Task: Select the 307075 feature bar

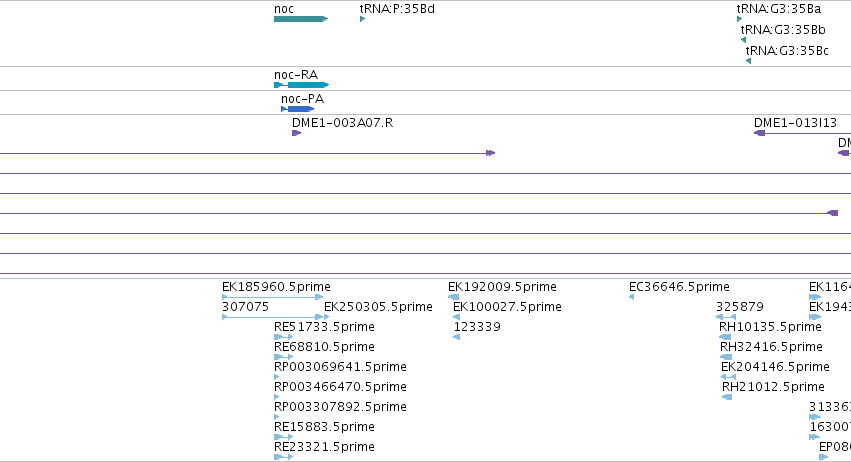Action: click(273, 317)
